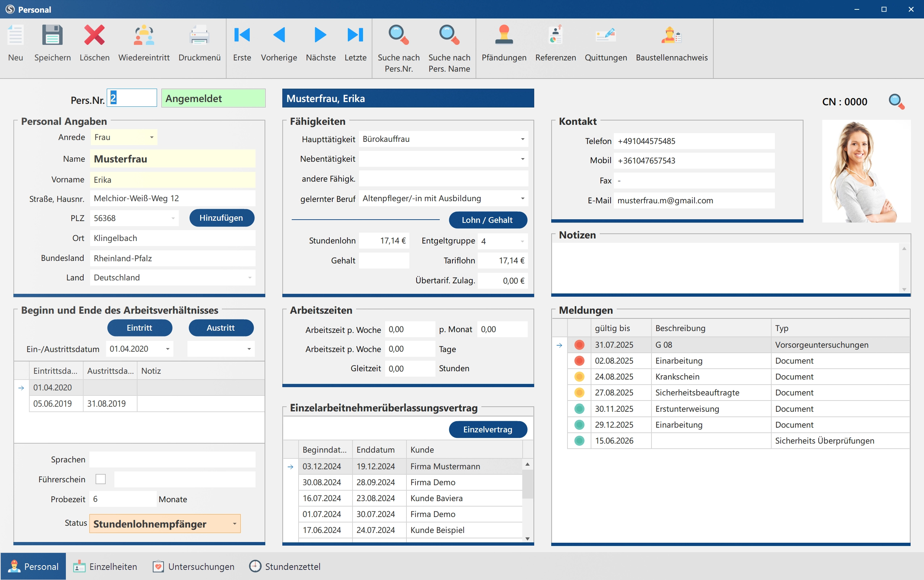Screen dimensions: 924x580
Task: Open the Haupttätigkeit dropdown
Action: coord(522,139)
